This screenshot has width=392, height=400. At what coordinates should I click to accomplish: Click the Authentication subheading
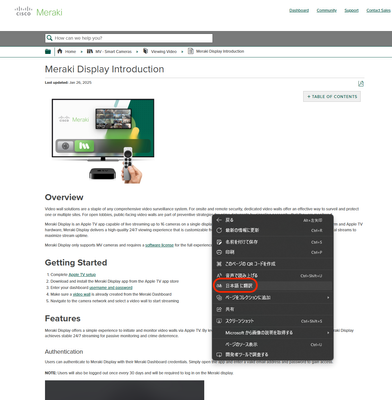[x=64, y=352]
